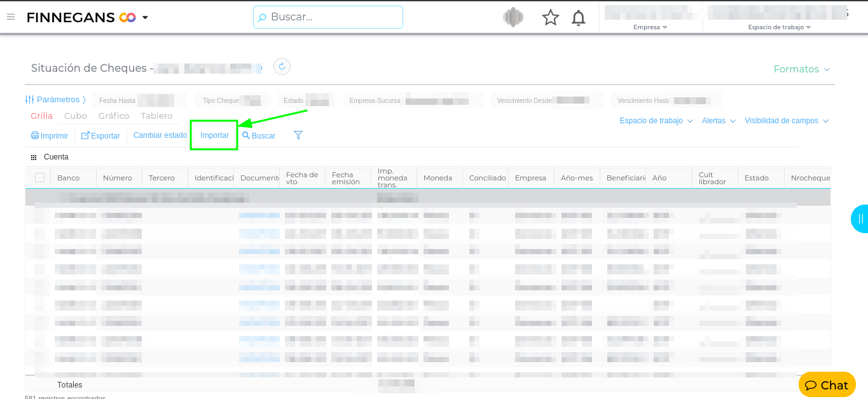Open the Chat widget
868x399 pixels.
[x=827, y=385]
